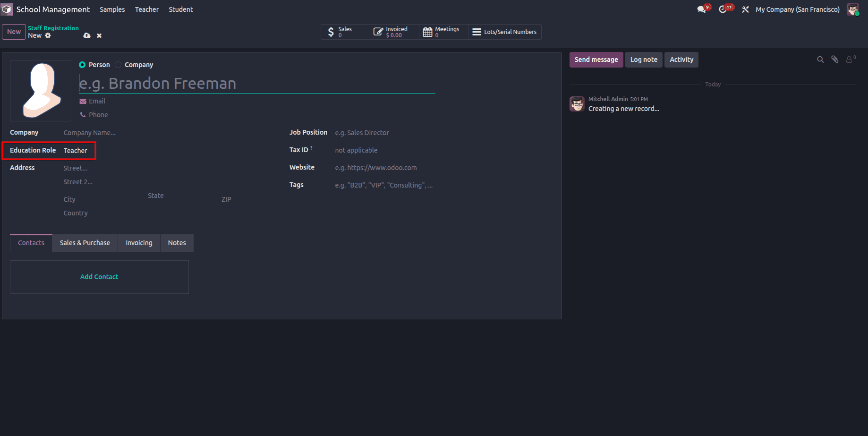Click Mitchell Admin avatar in chatter message
This screenshot has height=436, width=868.
(x=577, y=104)
